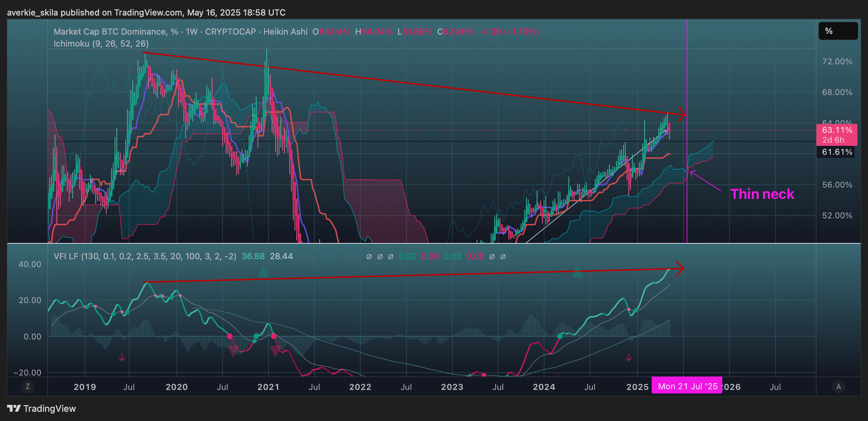
Task: Open the TradingView wordmark link
Action: [x=50, y=409]
